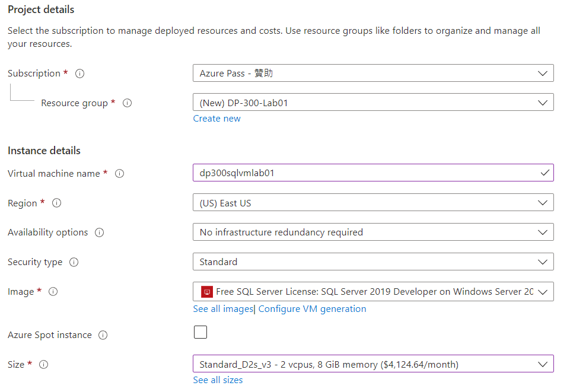Enable the Azure Spot instance checkbox
The image size is (570, 392).
point(200,332)
